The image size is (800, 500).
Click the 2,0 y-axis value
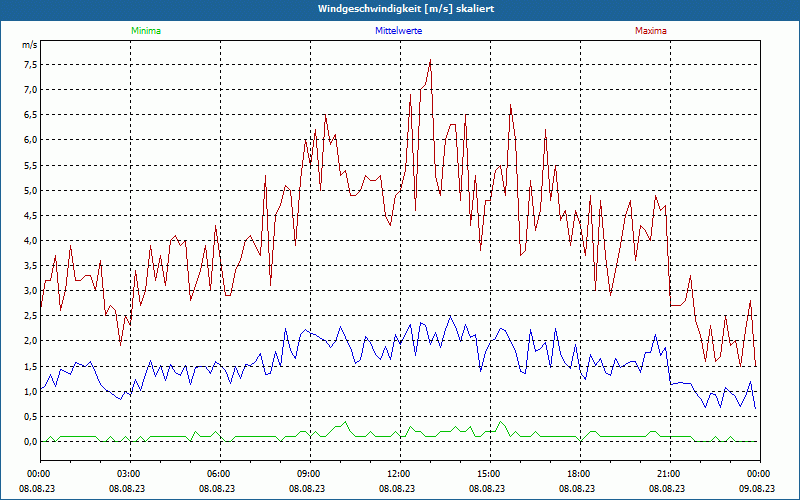coord(30,341)
